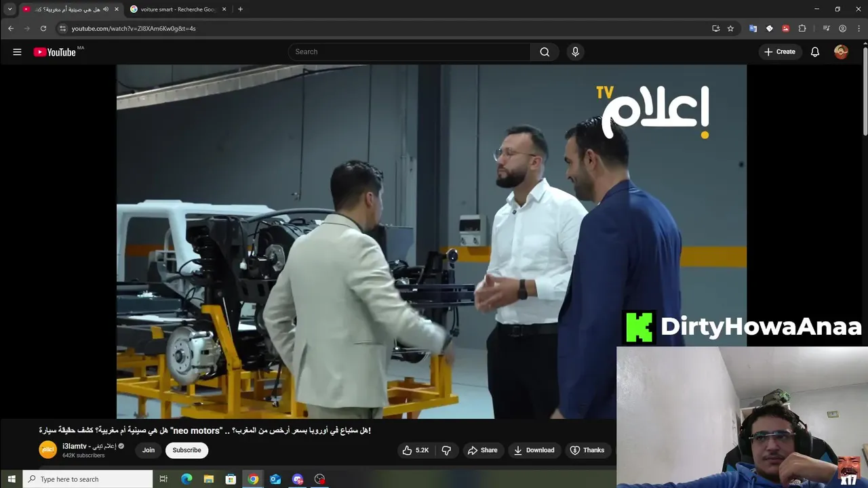Subscribe to i3lamtv channel

coord(186,450)
